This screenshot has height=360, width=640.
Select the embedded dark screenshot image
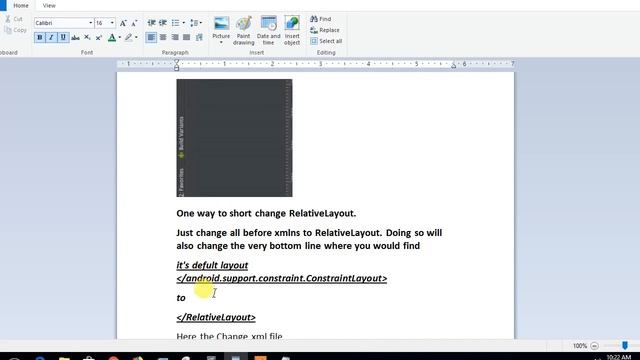pyautogui.click(x=234, y=138)
